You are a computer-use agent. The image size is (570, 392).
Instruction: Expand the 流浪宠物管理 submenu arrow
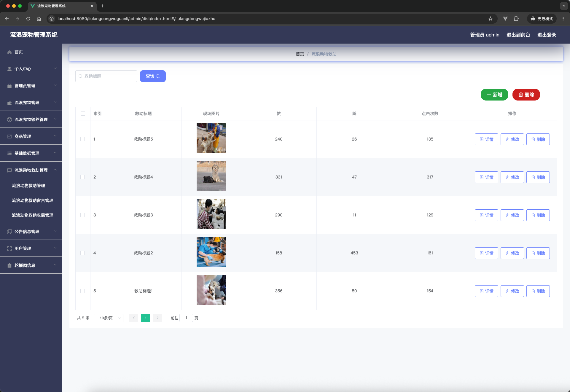click(55, 102)
